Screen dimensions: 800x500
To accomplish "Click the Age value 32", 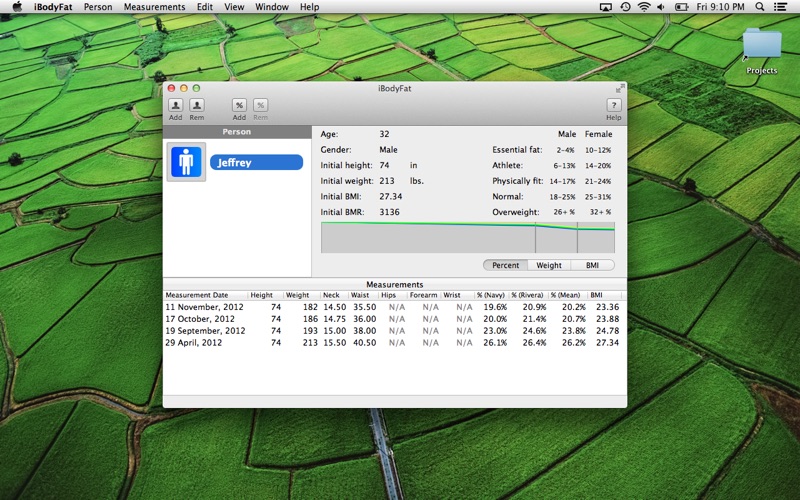I will tap(384, 134).
